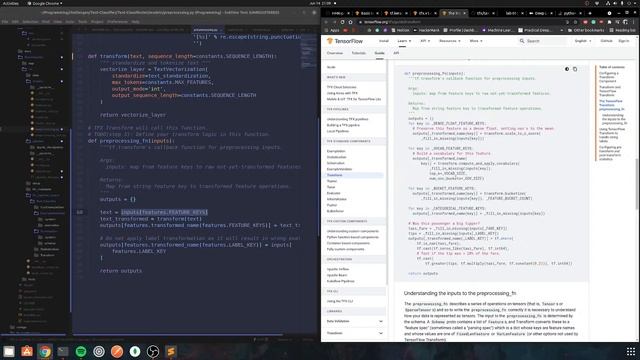
Task: Open the Other bookmarks folder
Action: point(586,30)
